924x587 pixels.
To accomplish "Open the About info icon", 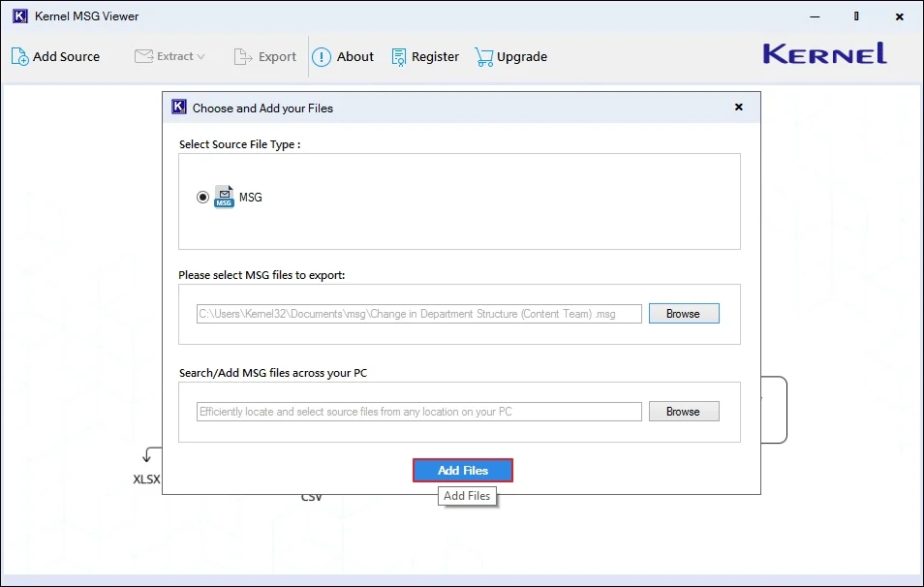I will click(x=322, y=56).
